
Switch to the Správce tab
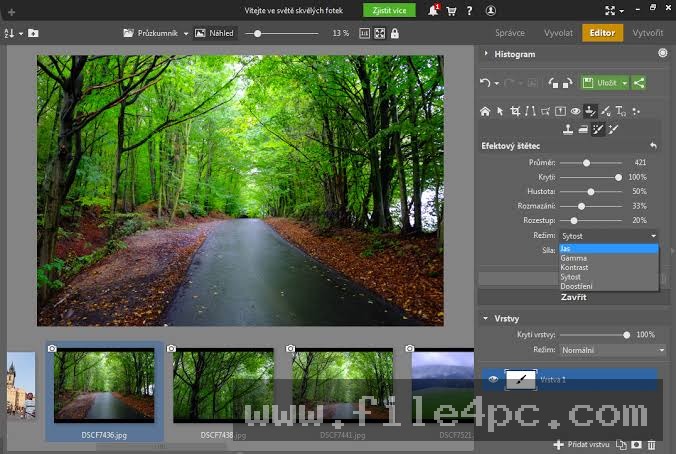pos(510,33)
